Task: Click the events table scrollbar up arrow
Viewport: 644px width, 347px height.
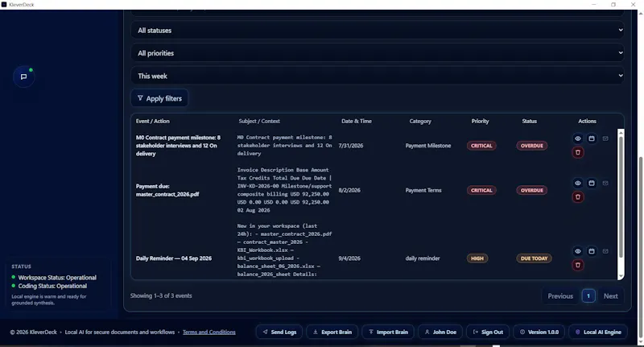Action: [621, 133]
